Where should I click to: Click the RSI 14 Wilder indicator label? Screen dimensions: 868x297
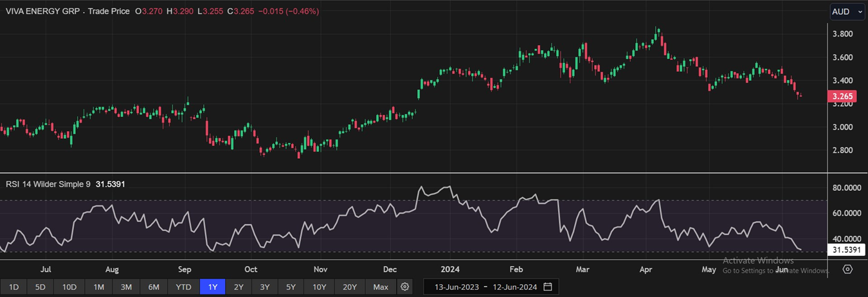pyautogui.click(x=48, y=184)
